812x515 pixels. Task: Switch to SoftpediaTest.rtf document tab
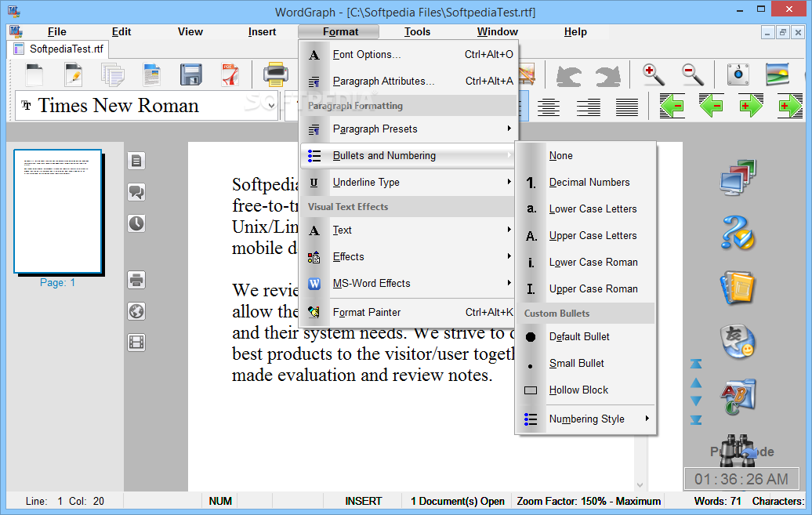click(59, 49)
